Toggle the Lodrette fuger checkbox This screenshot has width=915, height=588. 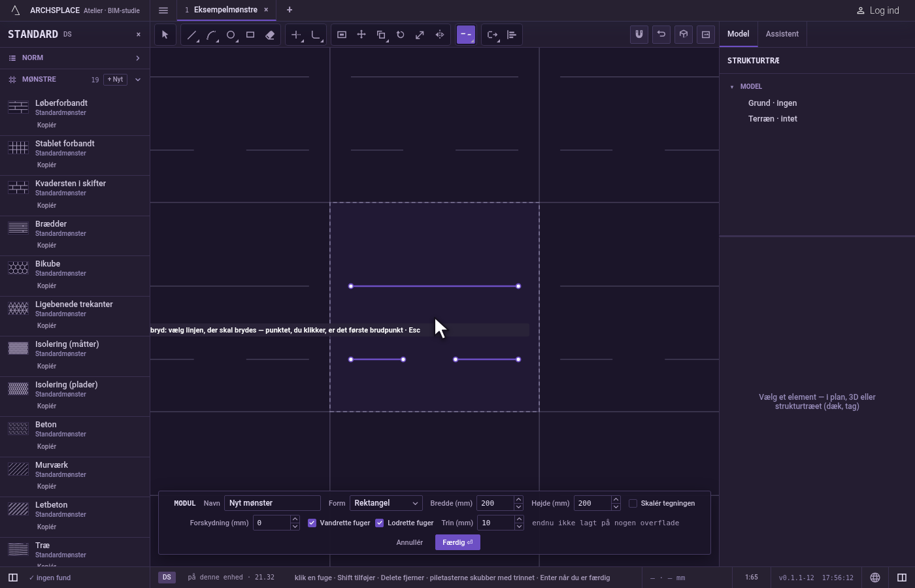click(x=380, y=523)
